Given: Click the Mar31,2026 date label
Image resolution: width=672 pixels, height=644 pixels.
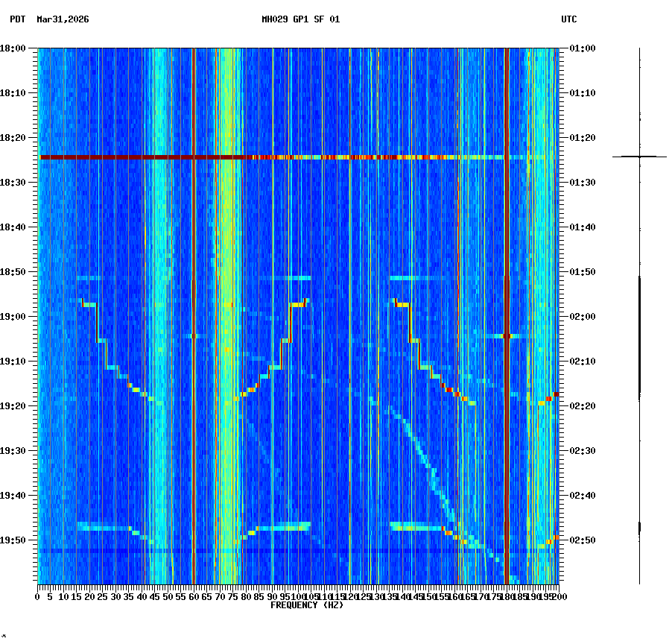Looking at the screenshot, I should [x=62, y=20].
